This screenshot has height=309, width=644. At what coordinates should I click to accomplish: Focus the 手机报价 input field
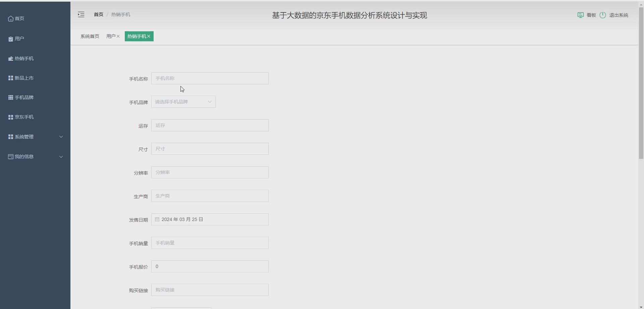pos(210,266)
